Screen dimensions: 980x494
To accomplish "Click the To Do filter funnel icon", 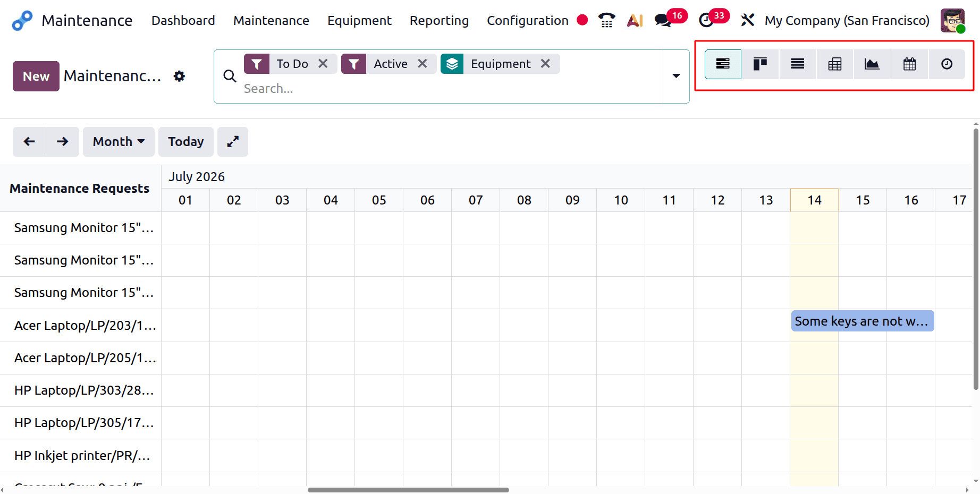I will [x=257, y=64].
